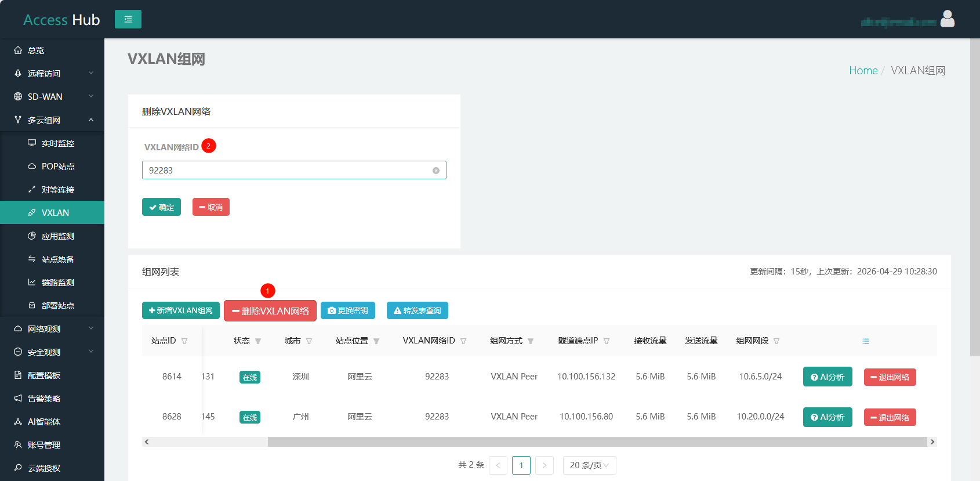Screen dimensions: 980x481
Task: Confirm deletion with 确定 button
Action: pyautogui.click(x=161, y=207)
